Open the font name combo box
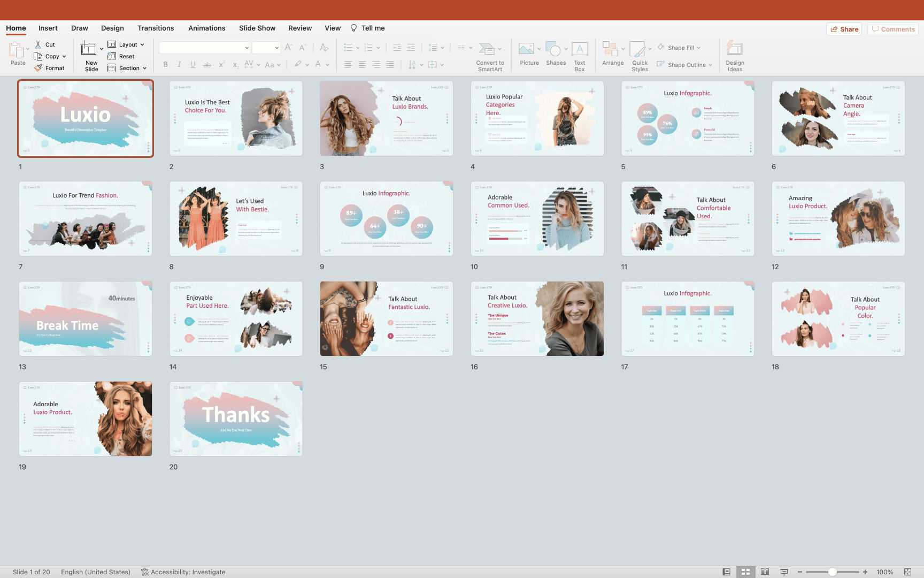The image size is (924, 578). [x=205, y=48]
